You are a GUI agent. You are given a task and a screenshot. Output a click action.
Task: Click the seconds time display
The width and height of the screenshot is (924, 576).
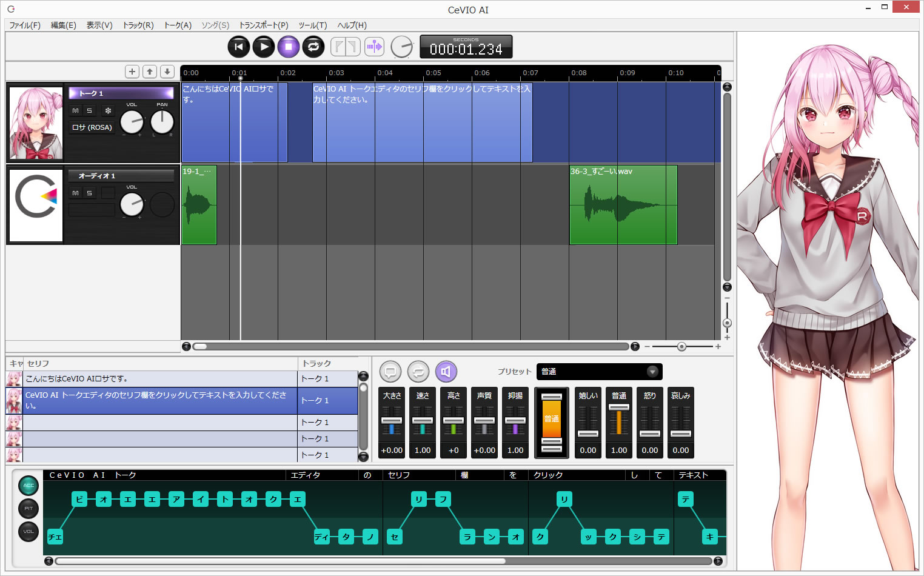(466, 47)
